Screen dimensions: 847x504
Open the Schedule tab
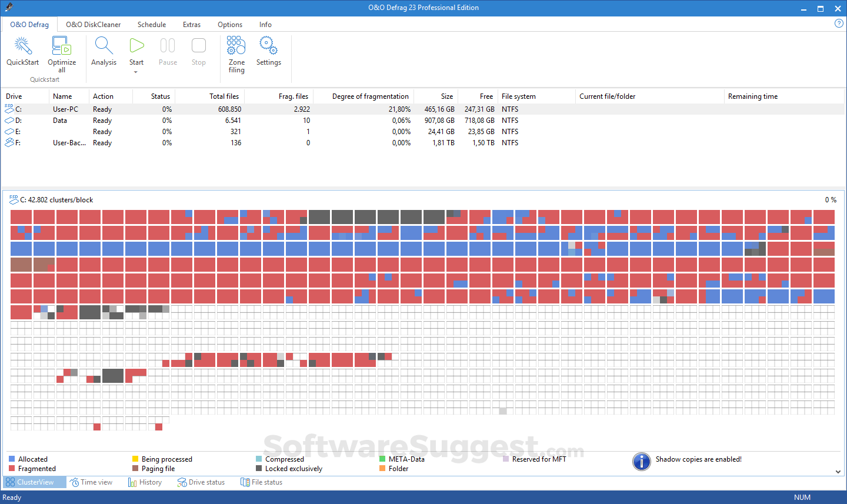click(x=151, y=25)
